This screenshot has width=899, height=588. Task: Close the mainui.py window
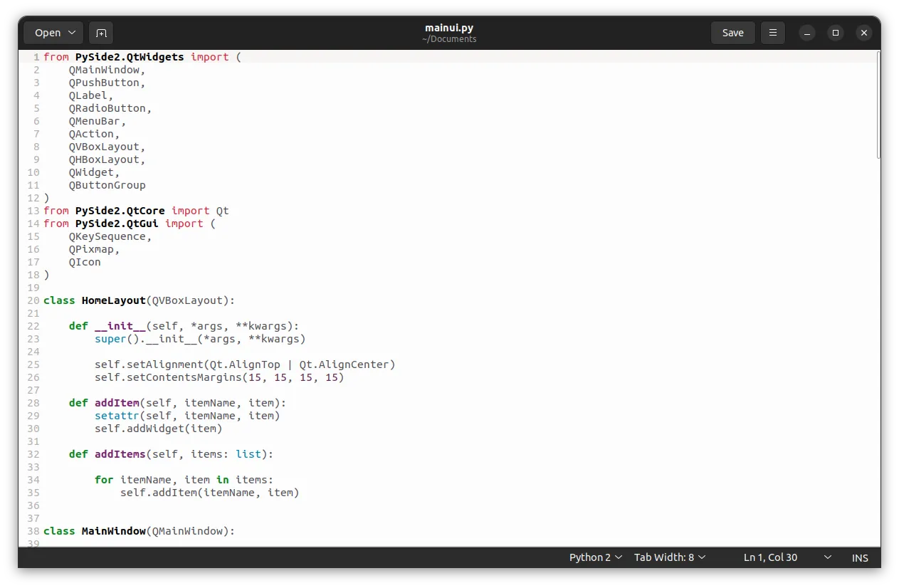coord(863,33)
